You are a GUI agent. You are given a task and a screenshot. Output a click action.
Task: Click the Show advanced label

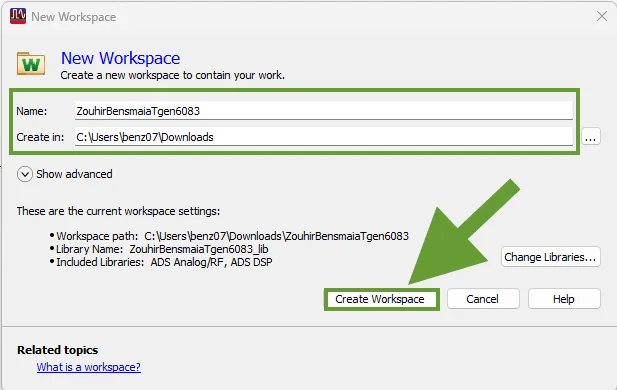pos(74,174)
